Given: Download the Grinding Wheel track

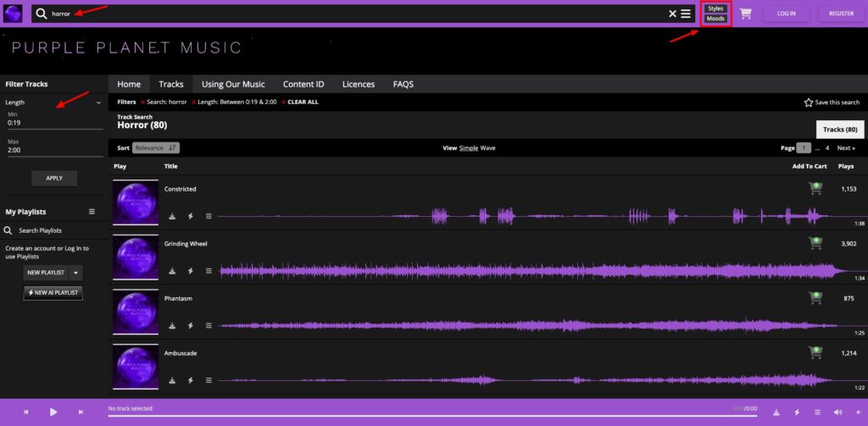Looking at the screenshot, I should tap(172, 271).
